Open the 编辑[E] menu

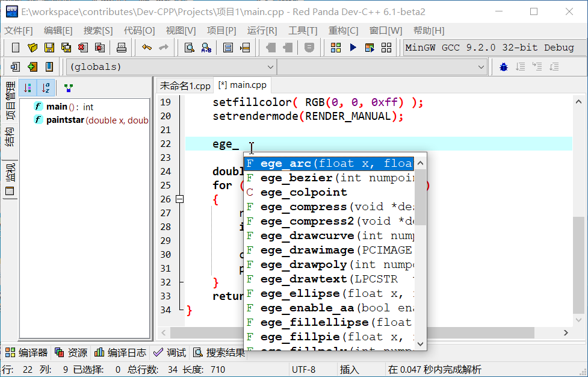pos(58,30)
